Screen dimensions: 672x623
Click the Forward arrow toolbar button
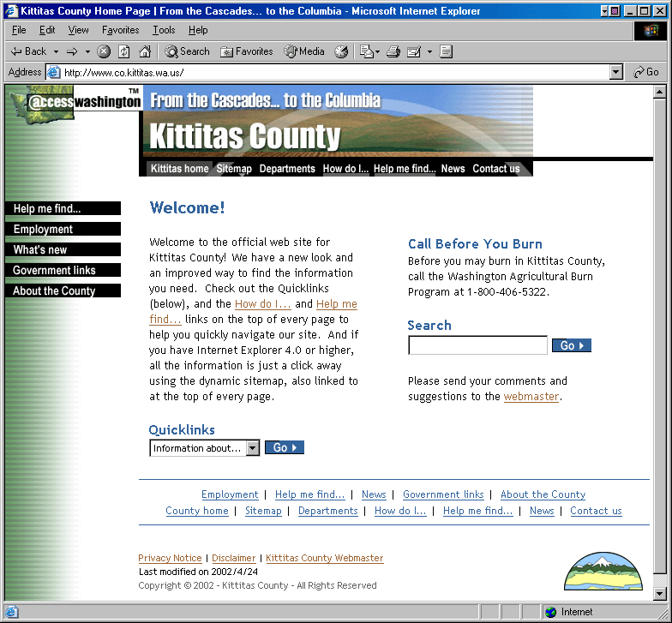pyautogui.click(x=72, y=51)
